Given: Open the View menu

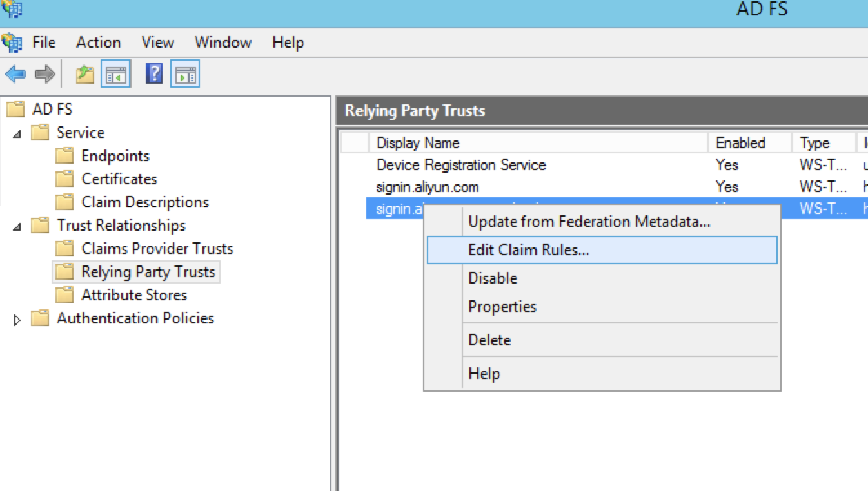Looking at the screenshot, I should 158,43.
